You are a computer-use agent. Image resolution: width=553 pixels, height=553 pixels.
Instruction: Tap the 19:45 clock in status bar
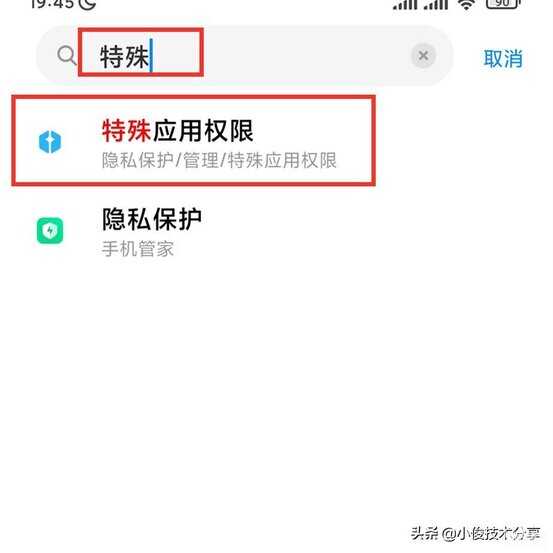click(x=52, y=4)
